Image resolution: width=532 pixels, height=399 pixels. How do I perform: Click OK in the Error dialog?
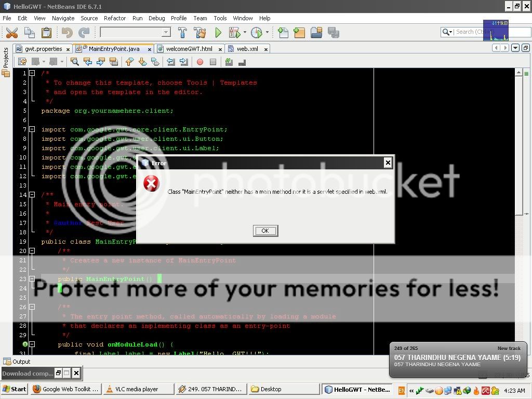265,231
